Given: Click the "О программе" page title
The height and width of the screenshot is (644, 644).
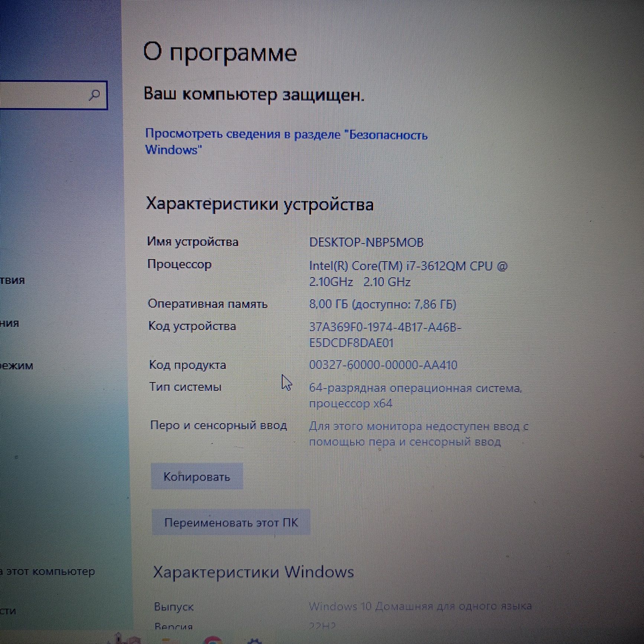Looking at the screenshot, I should click(220, 53).
